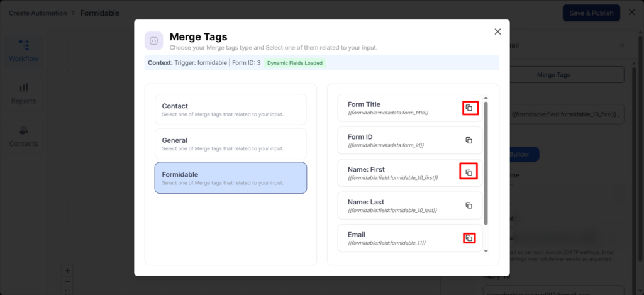Select the Form Title tag row

(x=402, y=108)
